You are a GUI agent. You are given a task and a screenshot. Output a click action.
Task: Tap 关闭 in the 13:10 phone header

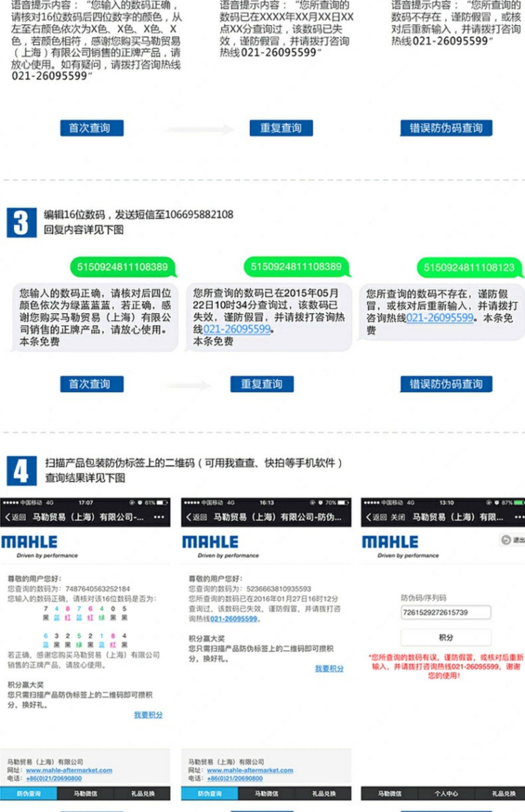pyautogui.click(x=398, y=517)
